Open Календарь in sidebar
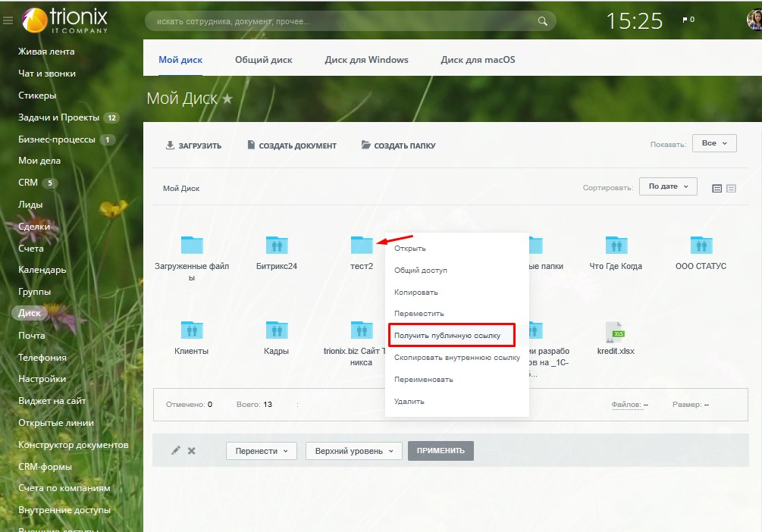The height and width of the screenshot is (532, 762). (42, 270)
